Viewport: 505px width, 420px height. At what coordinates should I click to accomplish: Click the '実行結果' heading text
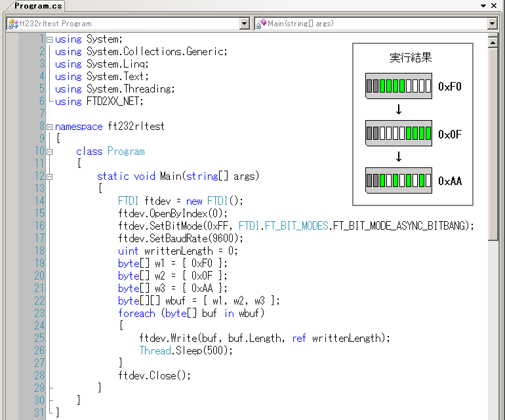[x=411, y=58]
